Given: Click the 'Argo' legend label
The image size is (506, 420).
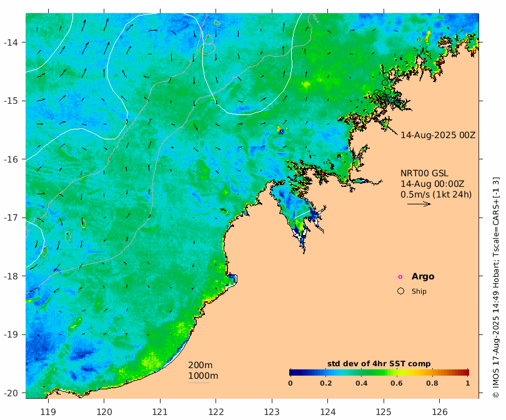Looking at the screenshot, I should click(x=423, y=276).
